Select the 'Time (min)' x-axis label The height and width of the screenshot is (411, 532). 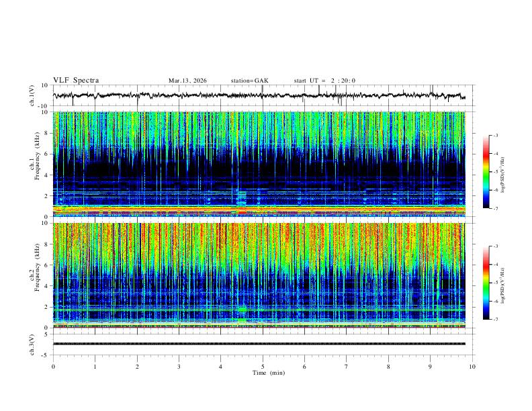(269, 373)
